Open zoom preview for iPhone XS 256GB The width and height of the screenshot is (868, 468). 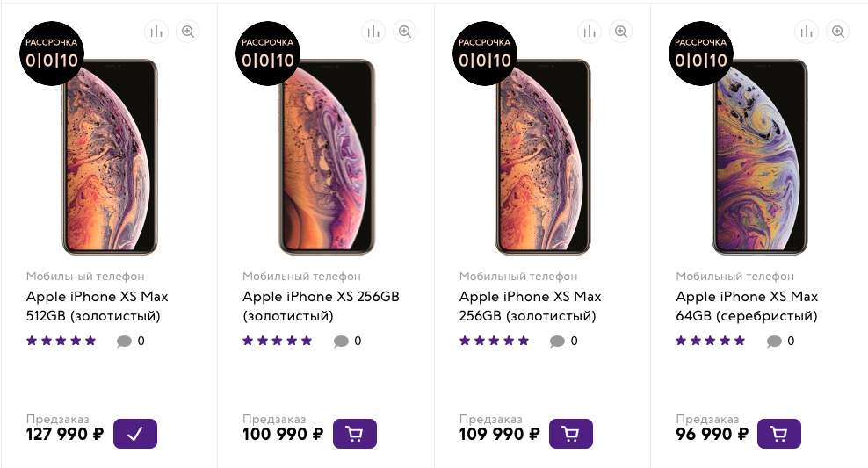pyautogui.click(x=404, y=32)
